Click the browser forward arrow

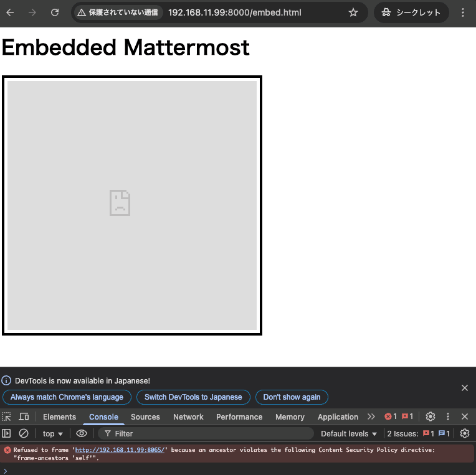point(32,12)
